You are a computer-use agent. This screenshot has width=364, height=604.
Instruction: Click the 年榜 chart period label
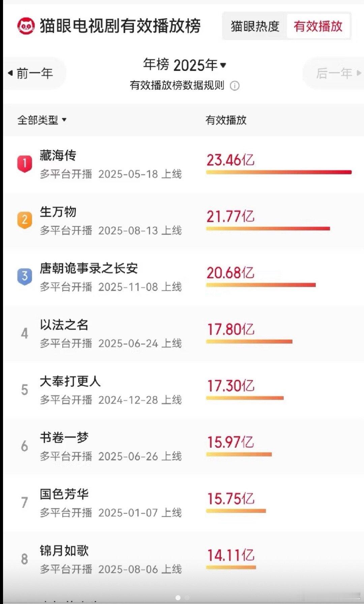point(156,64)
